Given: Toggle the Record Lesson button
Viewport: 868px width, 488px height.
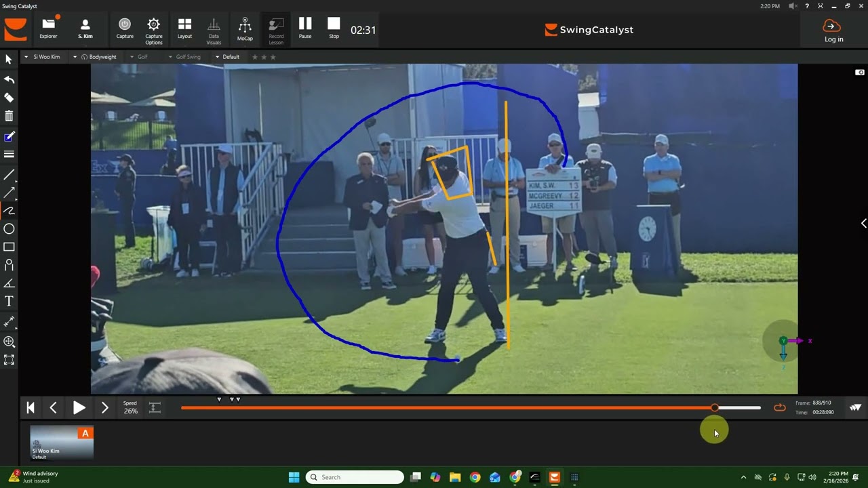Looking at the screenshot, I should (276, 30).
